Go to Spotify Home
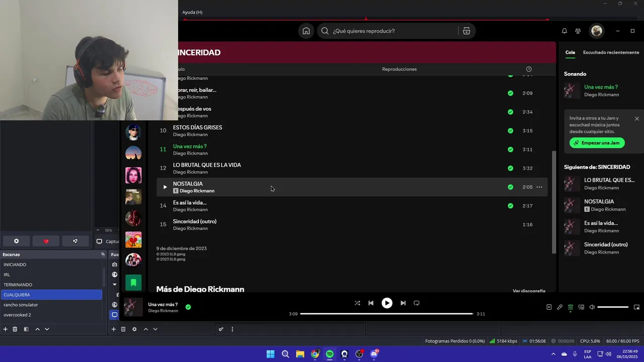644x362 pixels. click(x=306, y=31)
